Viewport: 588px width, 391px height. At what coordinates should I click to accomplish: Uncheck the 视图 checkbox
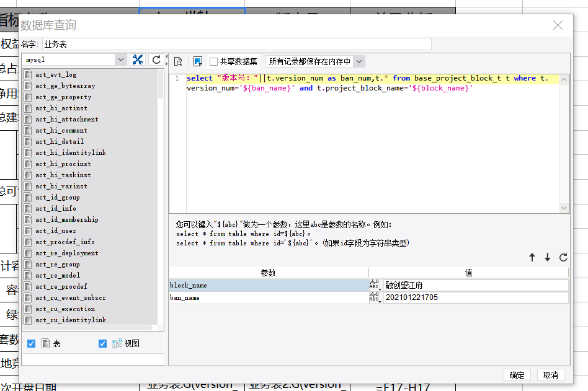click(x=103, y=343)
